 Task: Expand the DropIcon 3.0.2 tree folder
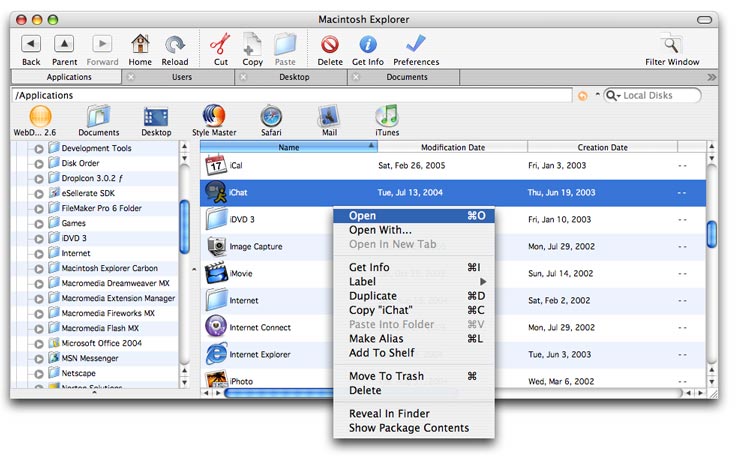[x=39, y=179]
